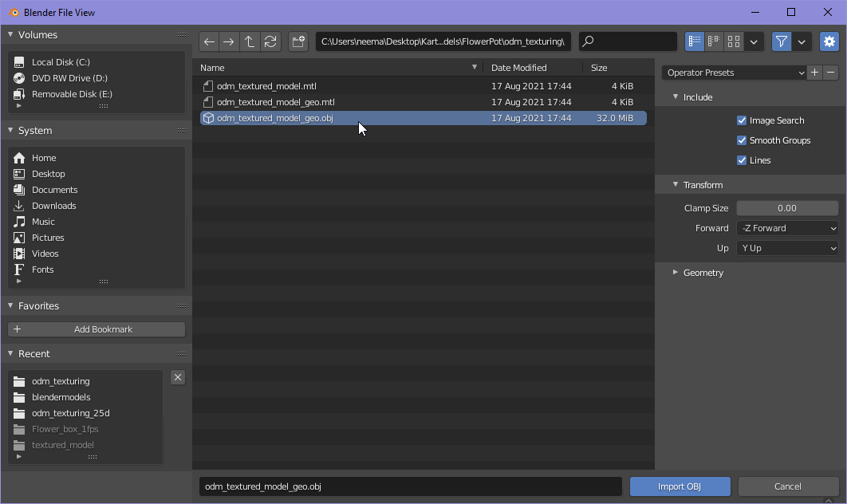Viewport: 847px width, 504px height.
Task: Toggle the options gear panel
Action: pyautogui.click(x=829, y=41)
